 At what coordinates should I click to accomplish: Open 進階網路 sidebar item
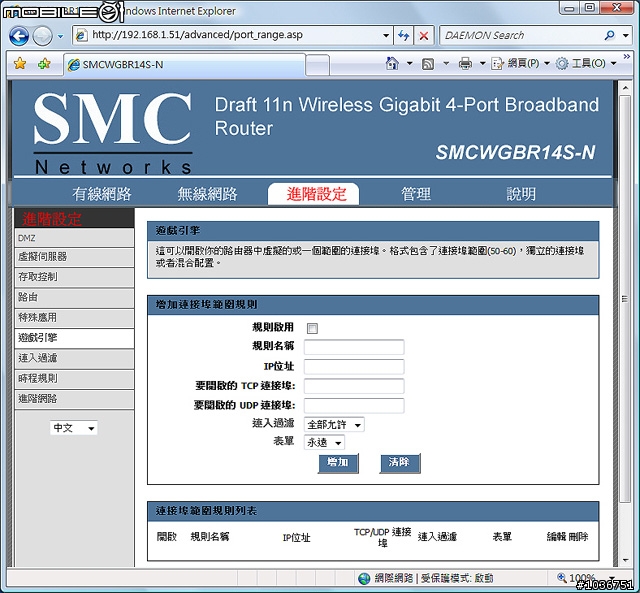click(74, 400)
